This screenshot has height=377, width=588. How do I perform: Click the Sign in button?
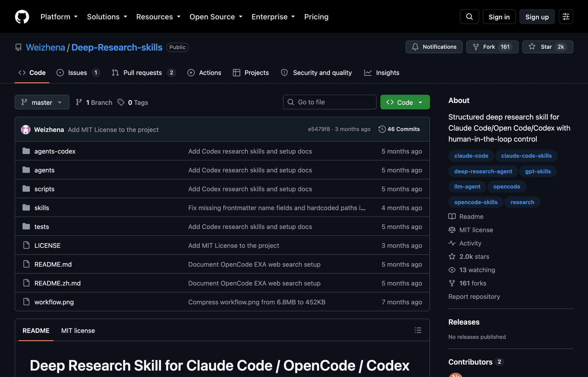click(x=499, y=17)
